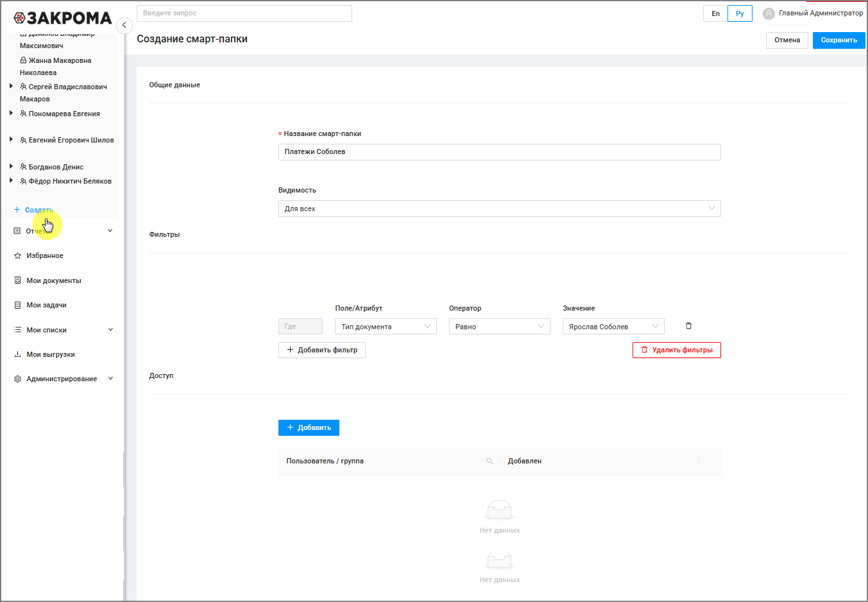Click the lock icon beside Жанна Макаровна Николаева

point(23,60)
